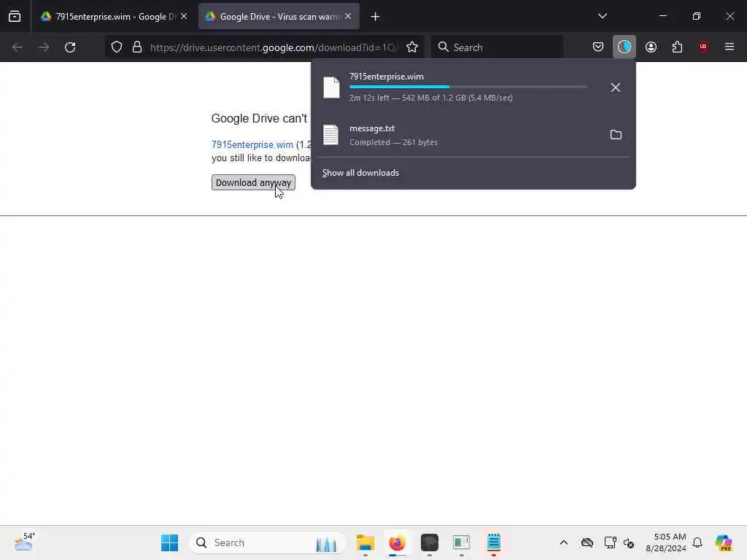Click the message.txt file icon
The width and height of the screenshot is (747, 560).
click(330, 135)
